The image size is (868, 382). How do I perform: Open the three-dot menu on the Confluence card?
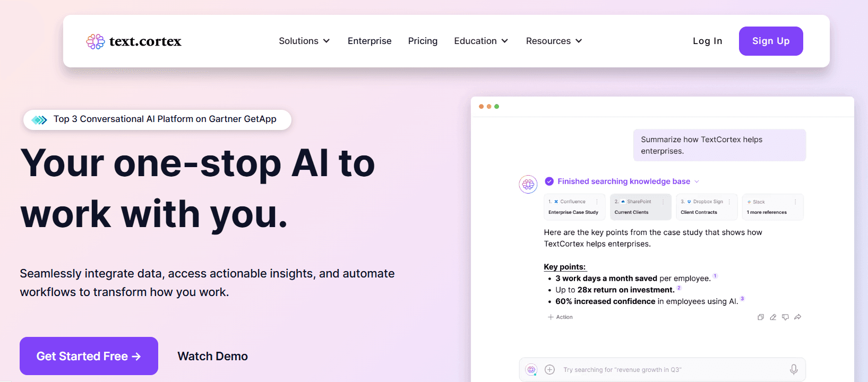click(x=597, y=202)
